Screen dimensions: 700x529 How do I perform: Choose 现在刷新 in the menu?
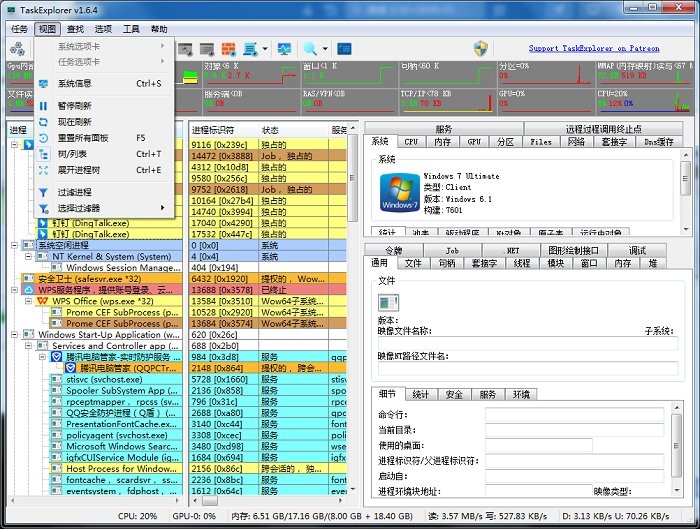click(x=104, y=122)
